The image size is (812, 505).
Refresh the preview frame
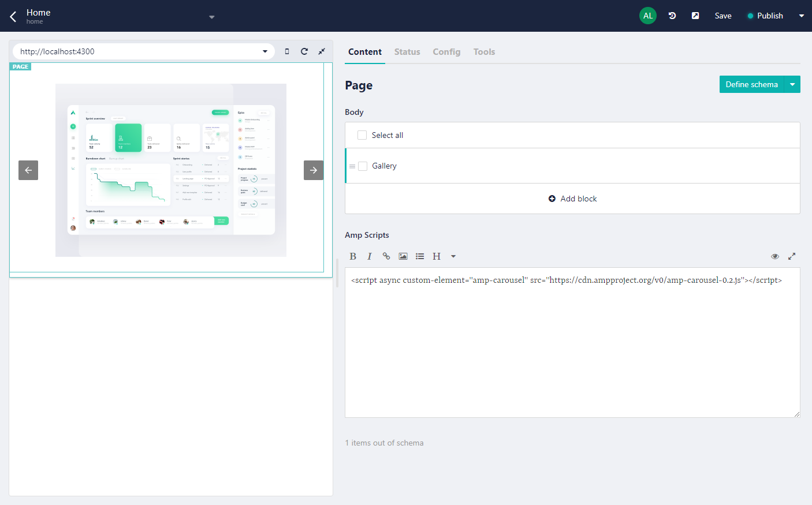coord(304,51)
